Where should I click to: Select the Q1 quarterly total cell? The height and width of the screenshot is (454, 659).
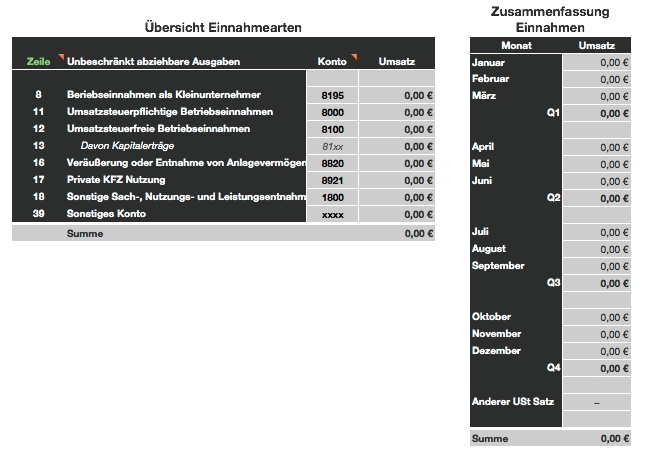coord(597,114)
